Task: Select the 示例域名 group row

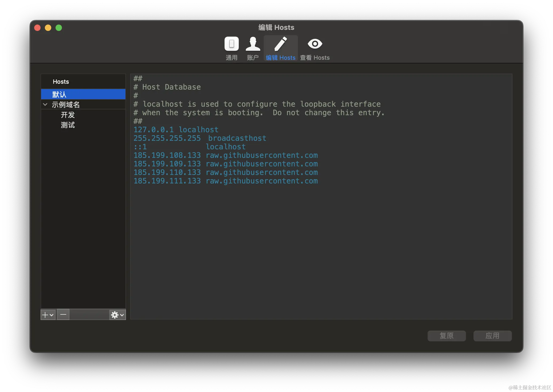Action: tap(66, 105)
